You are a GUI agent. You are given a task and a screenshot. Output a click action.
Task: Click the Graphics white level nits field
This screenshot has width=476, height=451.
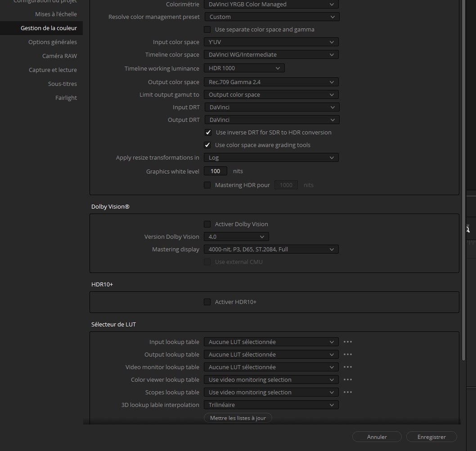(216, 171)
